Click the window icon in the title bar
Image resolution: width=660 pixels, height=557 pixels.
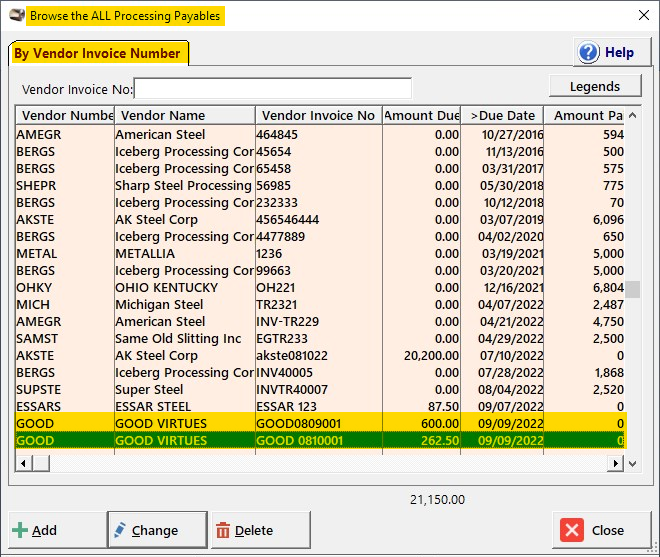point(17,16)
